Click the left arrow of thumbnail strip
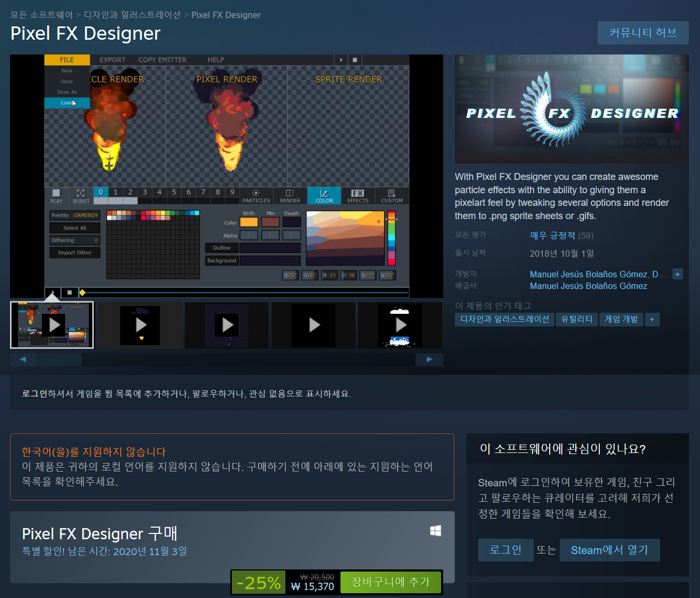 [x=23, y=360]
